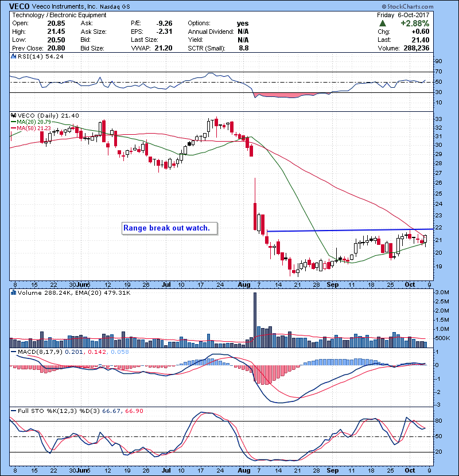Click the StockCharts.com copyright label

click(x=408, y=6)
